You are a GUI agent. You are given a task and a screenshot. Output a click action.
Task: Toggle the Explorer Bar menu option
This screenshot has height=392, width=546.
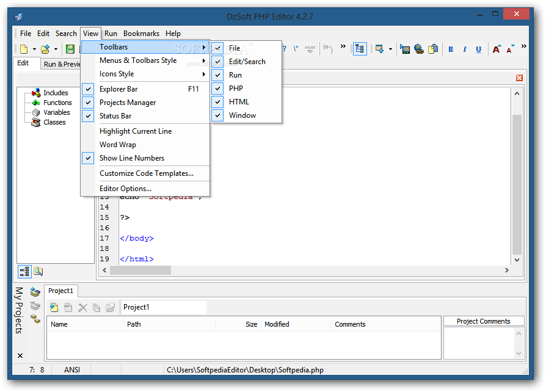(145, 89)
